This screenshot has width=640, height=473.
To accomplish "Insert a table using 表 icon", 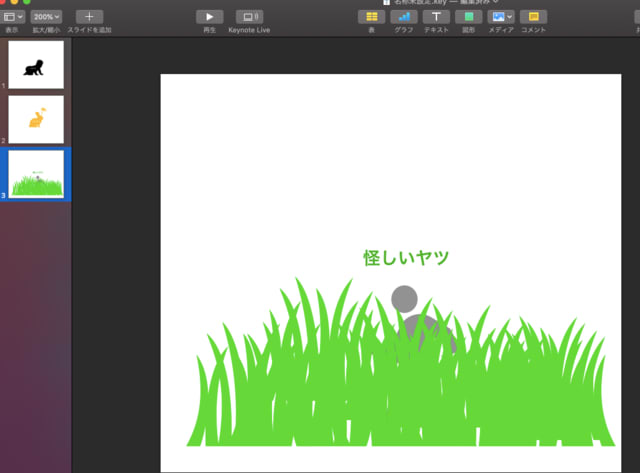I will coord(371,17).
